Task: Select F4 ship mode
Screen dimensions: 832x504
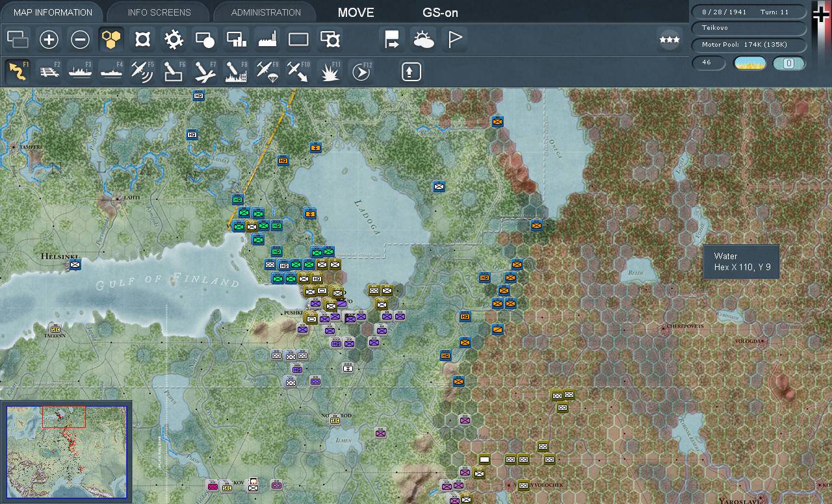Action: point(111,71)
